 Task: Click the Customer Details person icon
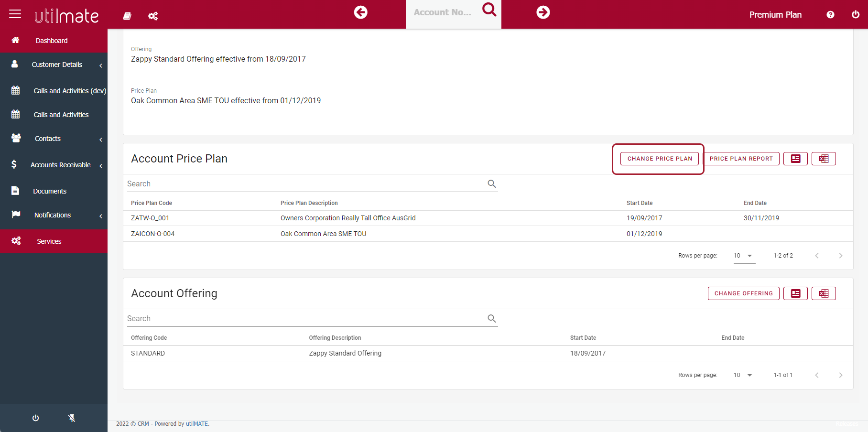pos(15,64)
